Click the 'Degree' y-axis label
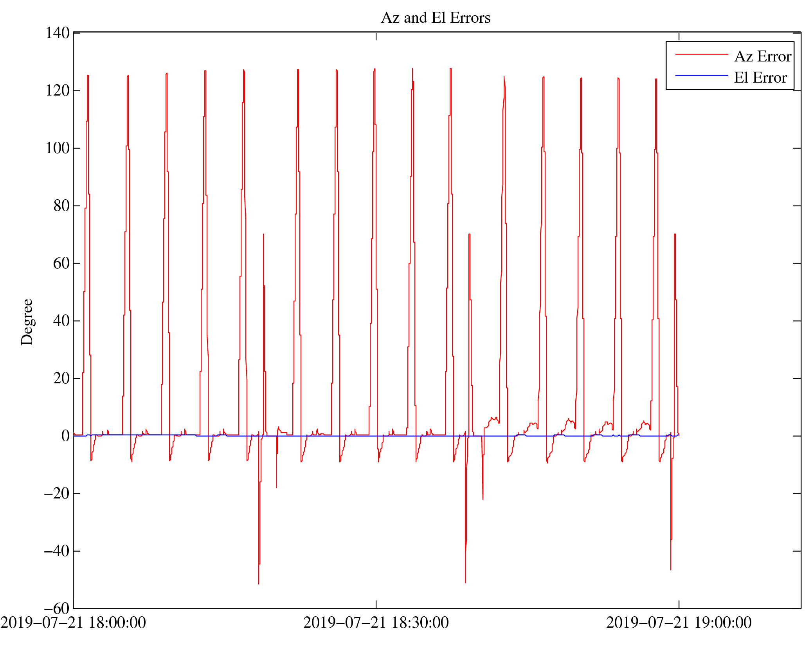812x659 pixels. 27,322
